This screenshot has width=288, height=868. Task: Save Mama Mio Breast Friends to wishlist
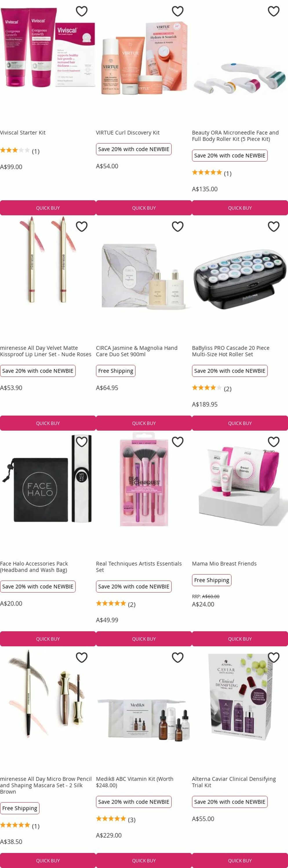pyautogui.click(x=274, y=442)
